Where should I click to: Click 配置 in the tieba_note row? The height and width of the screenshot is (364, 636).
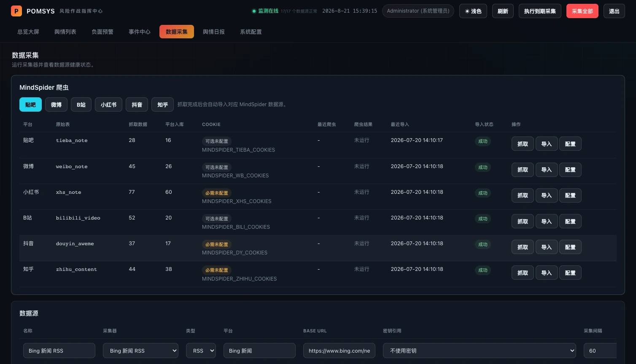pyautogui.click(x=570, y=144)
